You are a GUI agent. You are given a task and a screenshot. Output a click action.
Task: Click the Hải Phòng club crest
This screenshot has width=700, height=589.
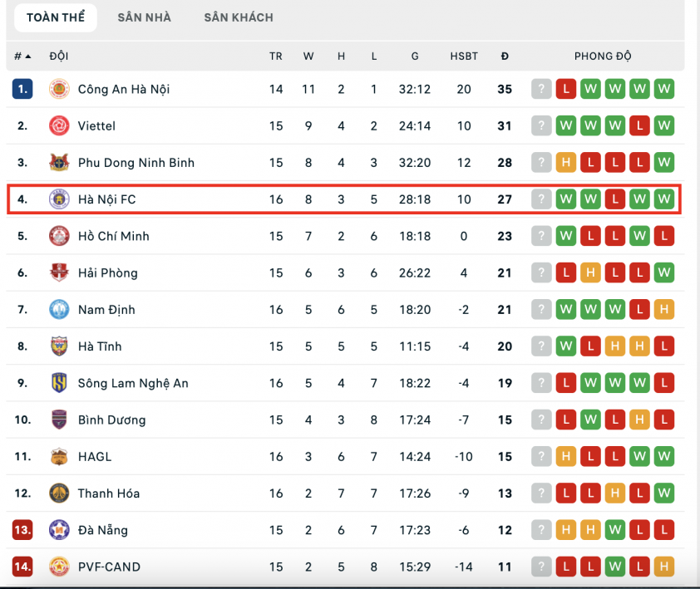coord(59,272)
